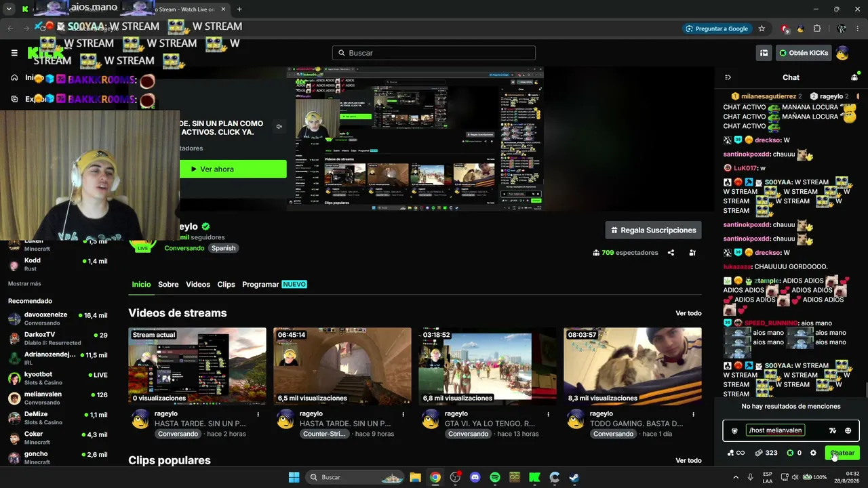Open options for the 03:18:52 video
868x488 pixels.
click(x=548, y=414)
